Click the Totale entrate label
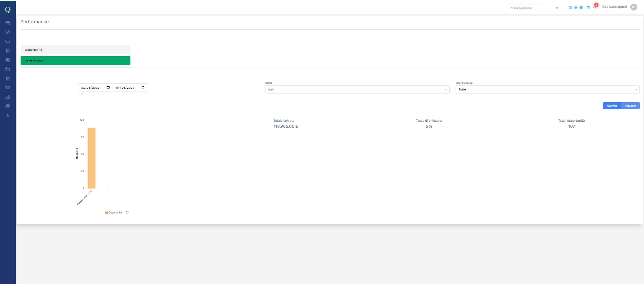 coord(284,120)
